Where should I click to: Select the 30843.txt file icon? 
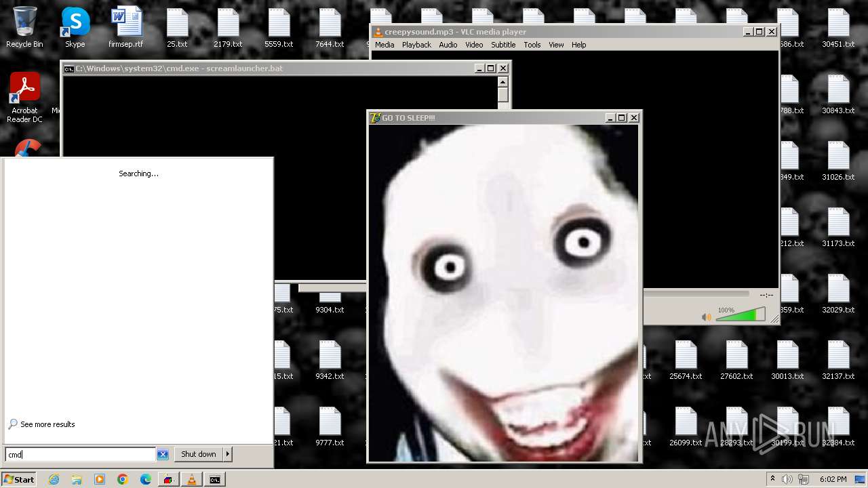click(838, 94)
